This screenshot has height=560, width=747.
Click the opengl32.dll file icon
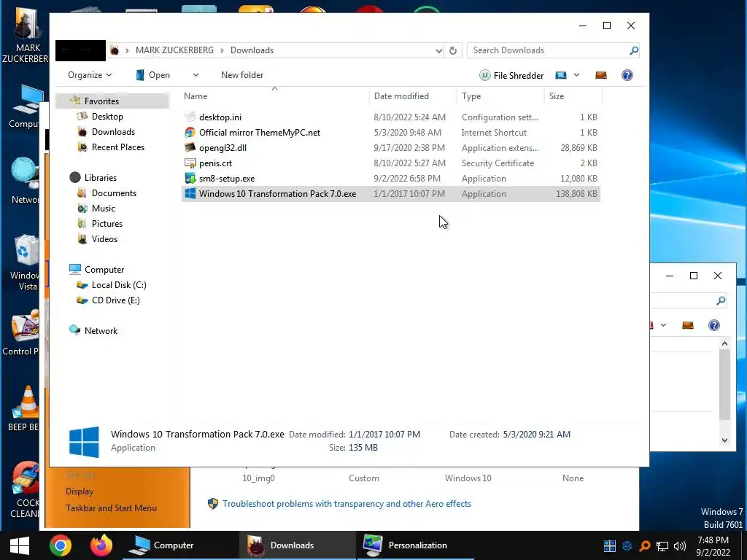(x=190, y=147)
